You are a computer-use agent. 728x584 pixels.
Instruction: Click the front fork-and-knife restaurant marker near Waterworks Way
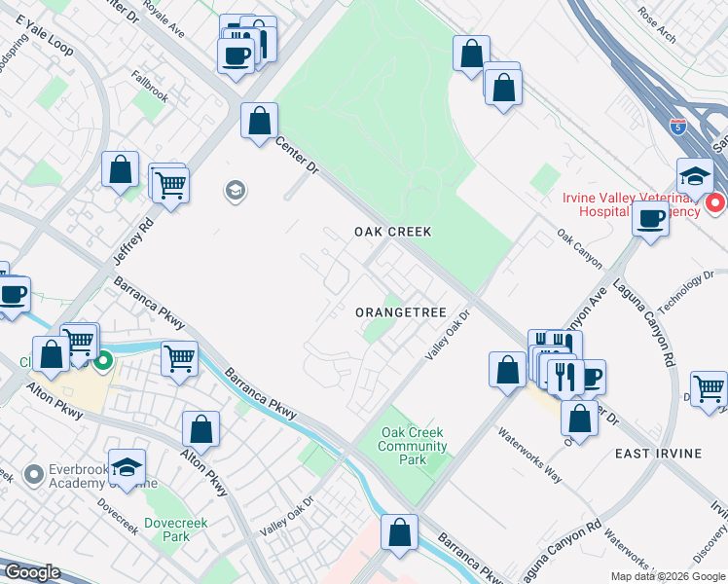[565, 379]
